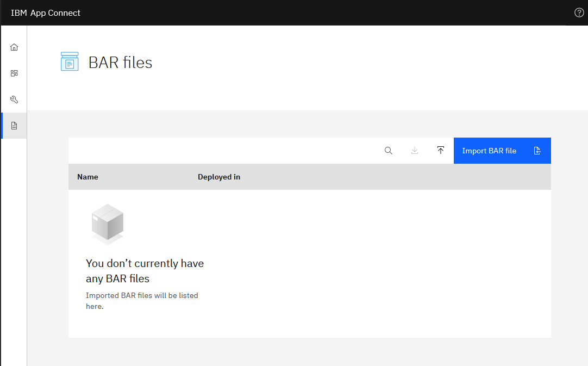Image resolution: width=588 pixels, height=366 pixels.
Task: Click the IBM App Connect title
Action: click(x=45, y=13)
